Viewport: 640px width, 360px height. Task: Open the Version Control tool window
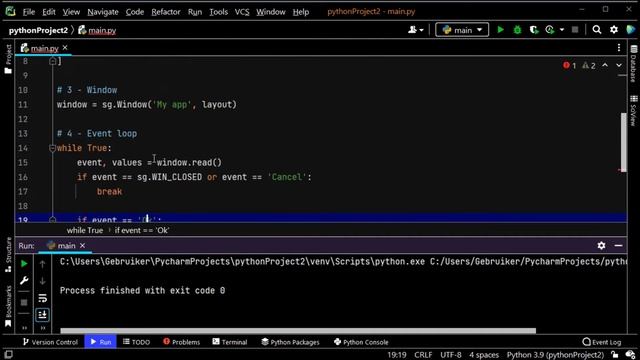click(50, 342)
